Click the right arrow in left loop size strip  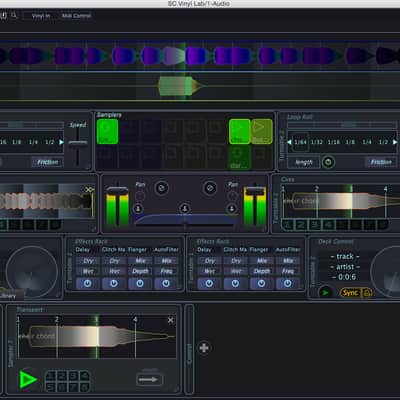(x=61, y=142)
